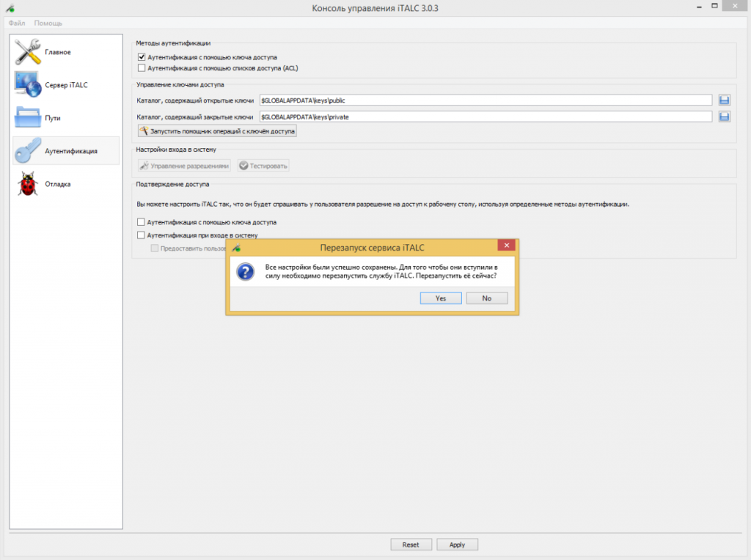Toggle the disabled Предоставить пользо... checkbox
The height and width of the screenshot is (560, 751).
coord(154,248)
